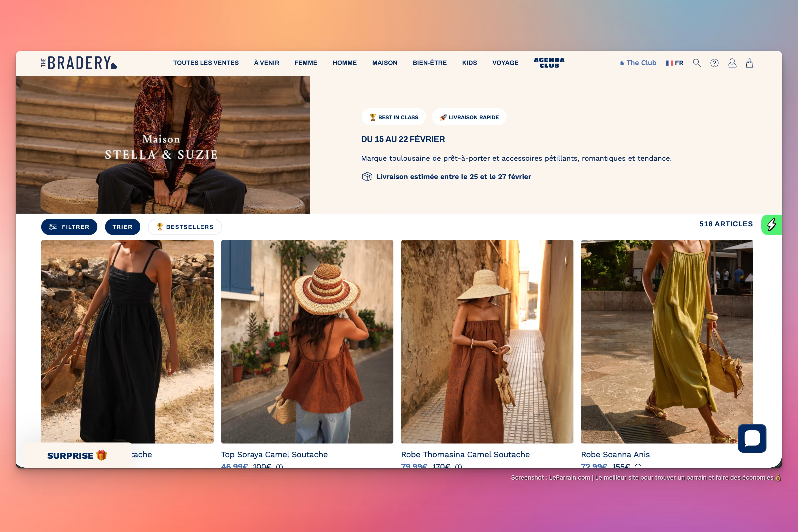798x532 pixels.
Task: Click the Surprise gift button
Action: pyautogui.click(x=77, y=455)
